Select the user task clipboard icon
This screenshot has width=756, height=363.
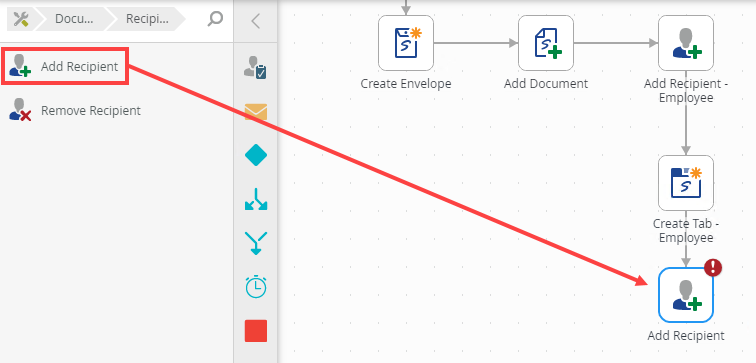click(x=256, y=67)
